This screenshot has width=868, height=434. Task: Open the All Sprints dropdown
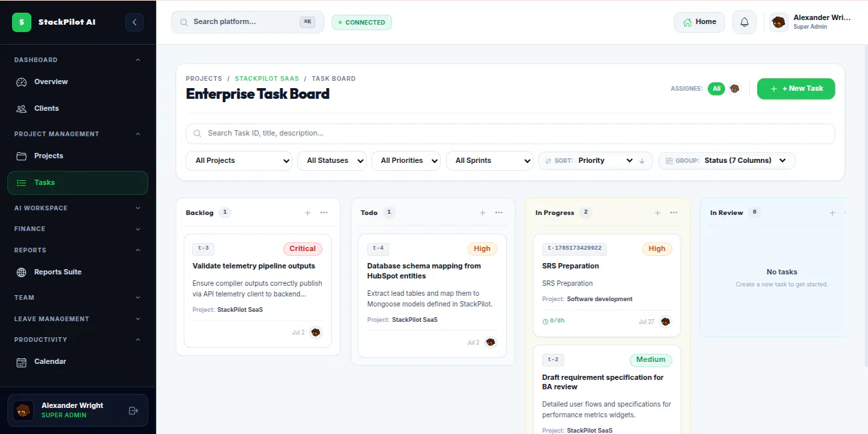click(489, 161)
